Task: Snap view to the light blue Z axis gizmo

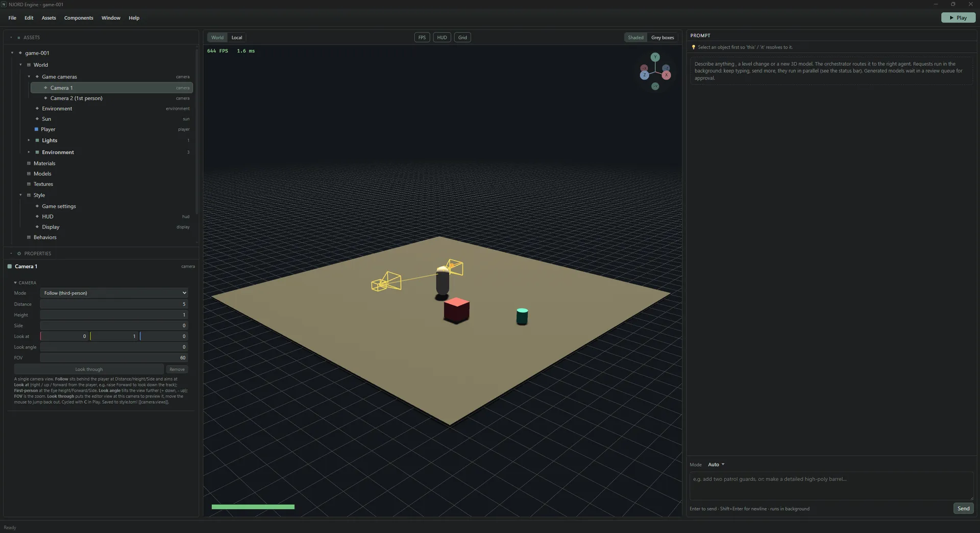Action: click(x=644, y=75)
